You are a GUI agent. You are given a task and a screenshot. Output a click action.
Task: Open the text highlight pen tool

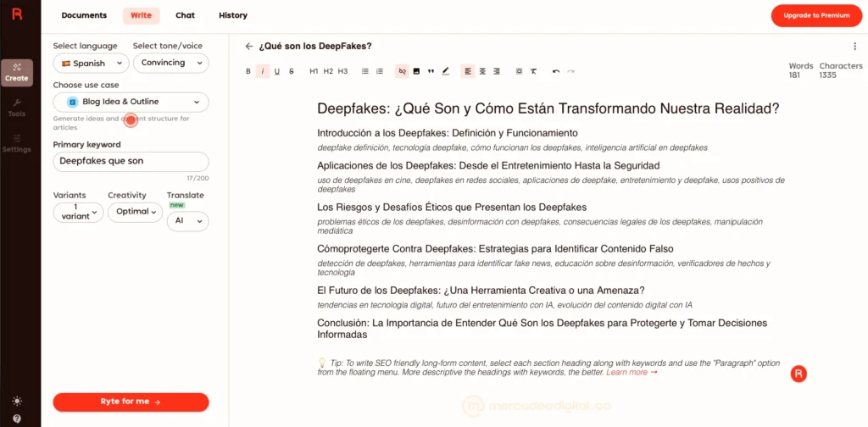pos(446,71)
